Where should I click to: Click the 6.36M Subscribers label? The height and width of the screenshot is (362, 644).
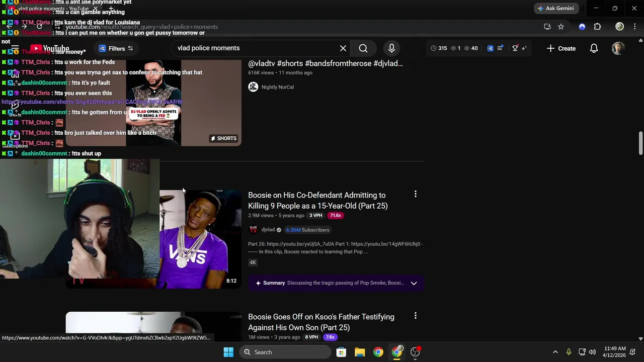[x=307, y=230]
